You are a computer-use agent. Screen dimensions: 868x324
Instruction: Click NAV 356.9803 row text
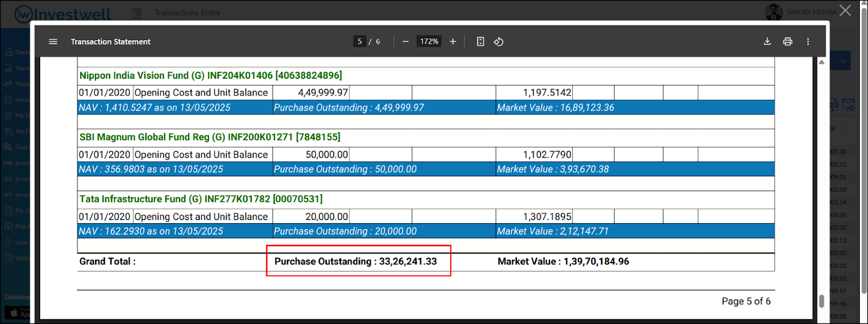[151, 169]
